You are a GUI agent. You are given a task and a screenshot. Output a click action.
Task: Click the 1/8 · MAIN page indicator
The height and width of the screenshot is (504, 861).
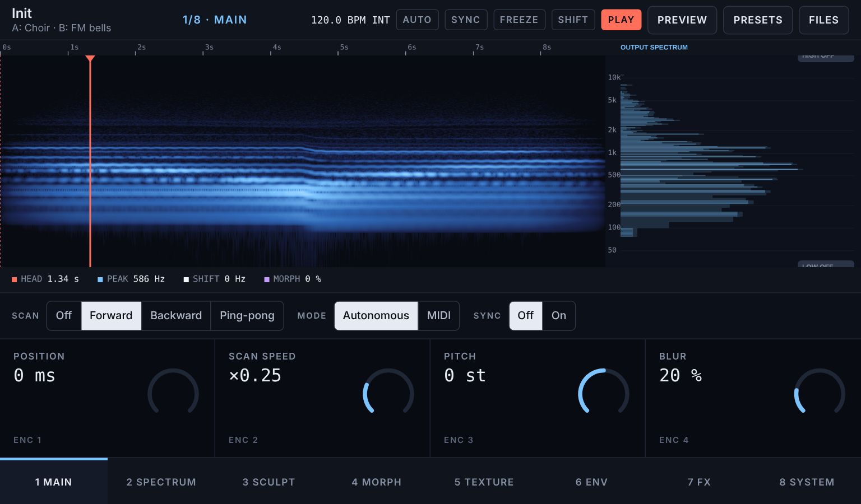(215, 20)
